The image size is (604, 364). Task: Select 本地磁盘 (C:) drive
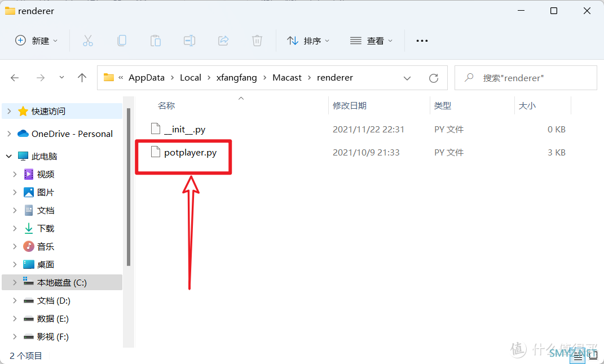(61, 282)
